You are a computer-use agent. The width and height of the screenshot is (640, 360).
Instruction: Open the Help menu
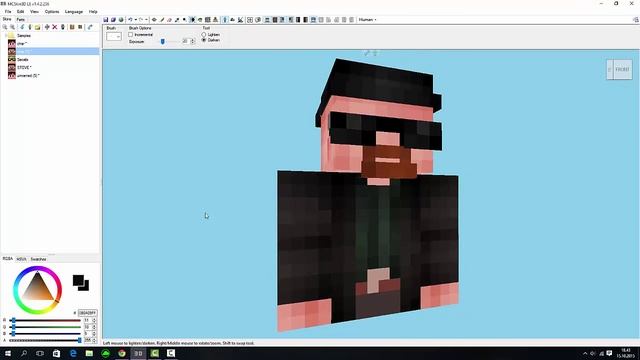tap(93, 11)
